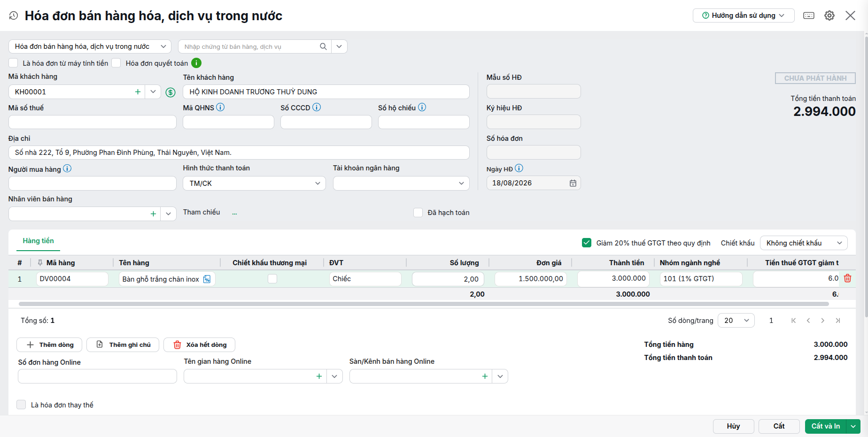Add new online sales channel plus icon
This screenshot has width=868, height=437.
(485, 376)
